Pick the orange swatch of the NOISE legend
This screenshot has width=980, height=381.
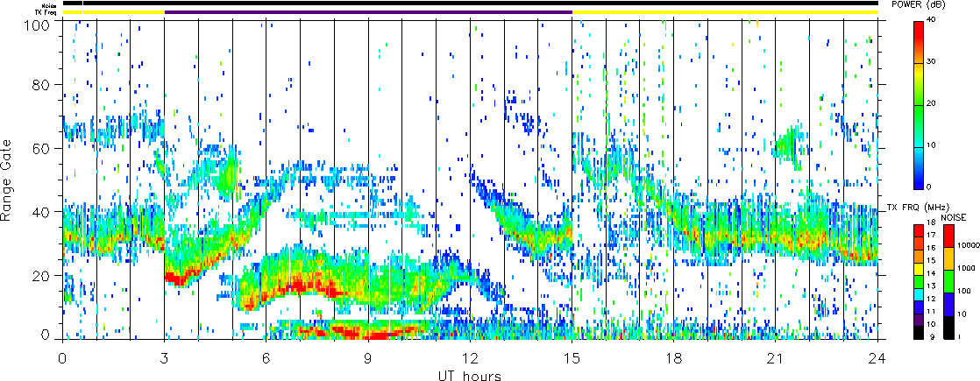(x=948, y=258)
